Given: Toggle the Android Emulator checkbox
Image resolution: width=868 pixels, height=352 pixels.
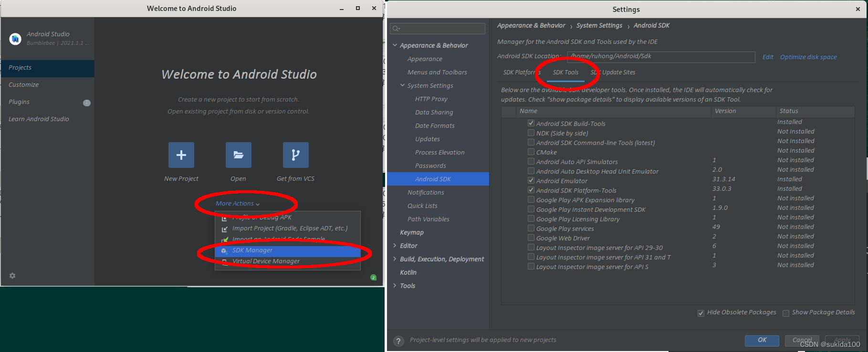Looking at the screenshot, I should click(x=531, y=180).
